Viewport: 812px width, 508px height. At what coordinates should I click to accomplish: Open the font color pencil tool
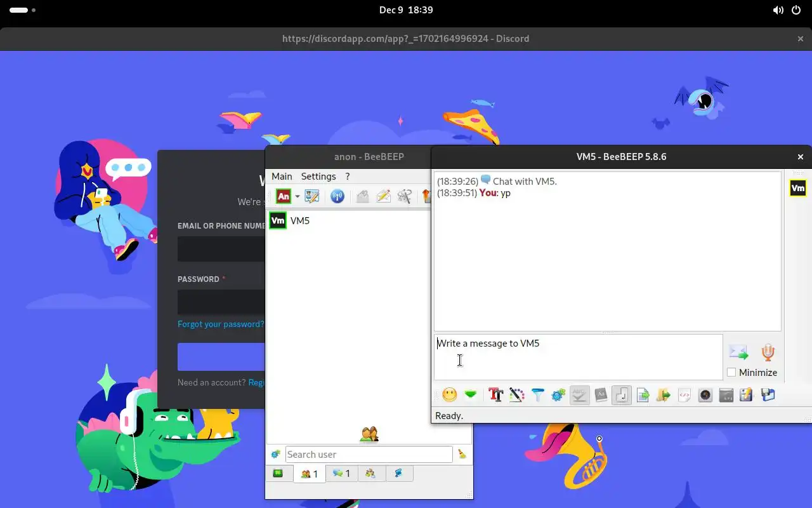point(517,395)
